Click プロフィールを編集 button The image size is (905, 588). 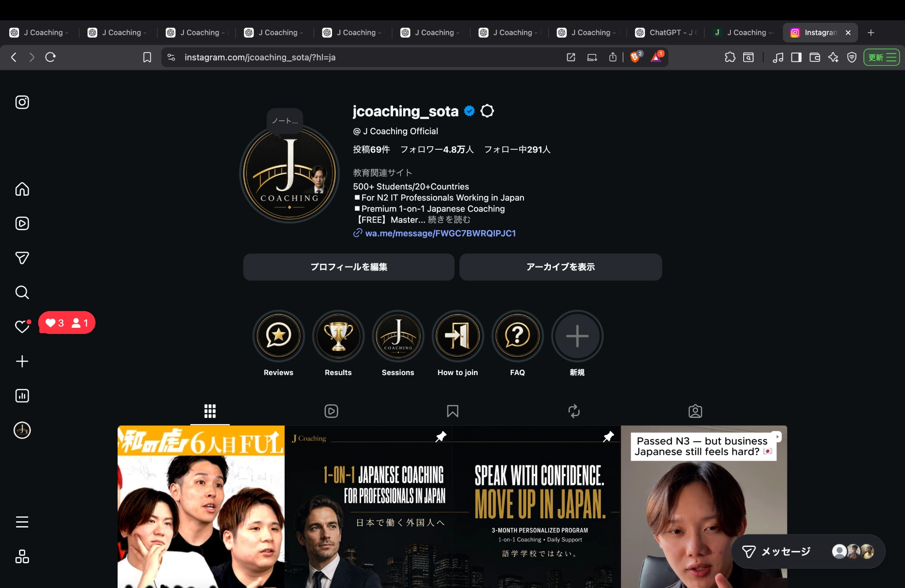[x=349, y=267]
